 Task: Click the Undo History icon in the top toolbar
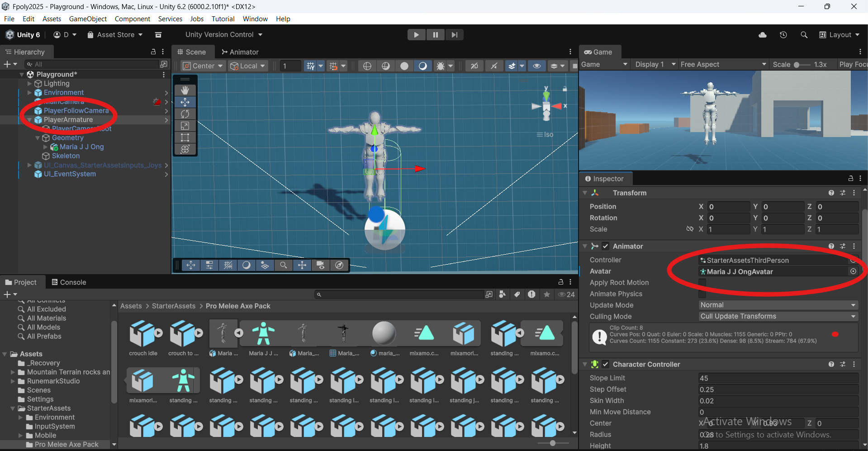click(x=783, y=34)
